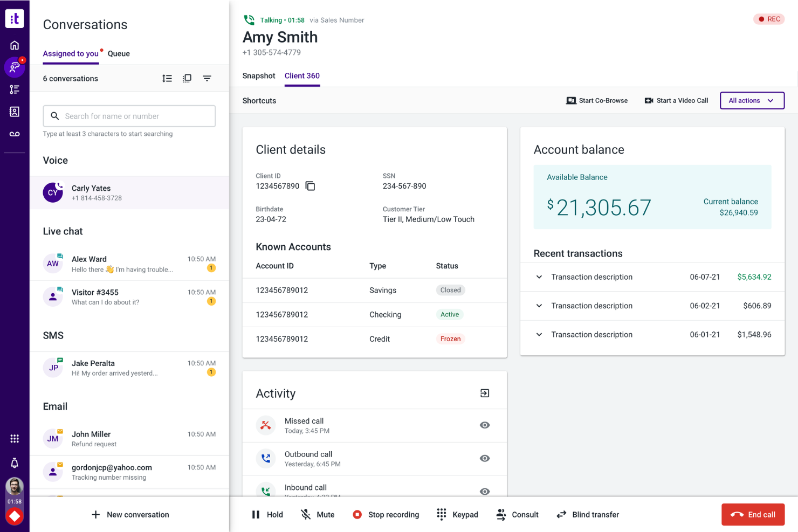The width and height of the screenshot is (798, 532).
Task: Open the conversation sort options
Action: pyautogui.click(x=167, y=78)
